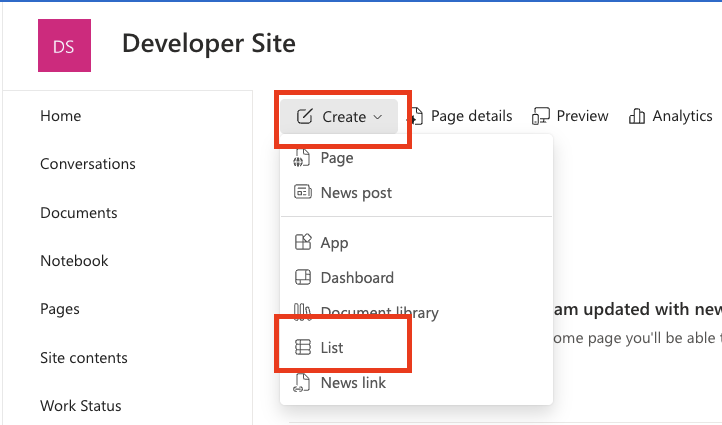Screen dimensions: 722x425
Task: Choose News link from Create menu
Action: click(416, 383)
